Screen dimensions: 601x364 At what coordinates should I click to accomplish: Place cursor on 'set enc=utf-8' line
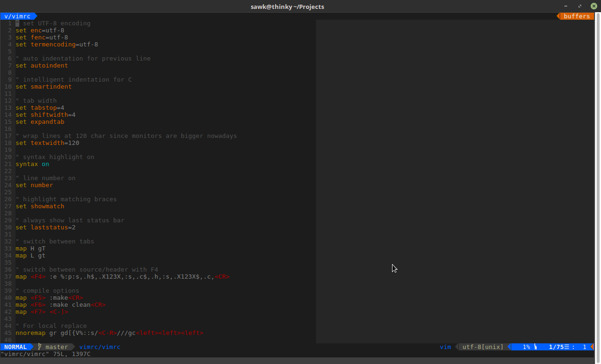point(40,30)
